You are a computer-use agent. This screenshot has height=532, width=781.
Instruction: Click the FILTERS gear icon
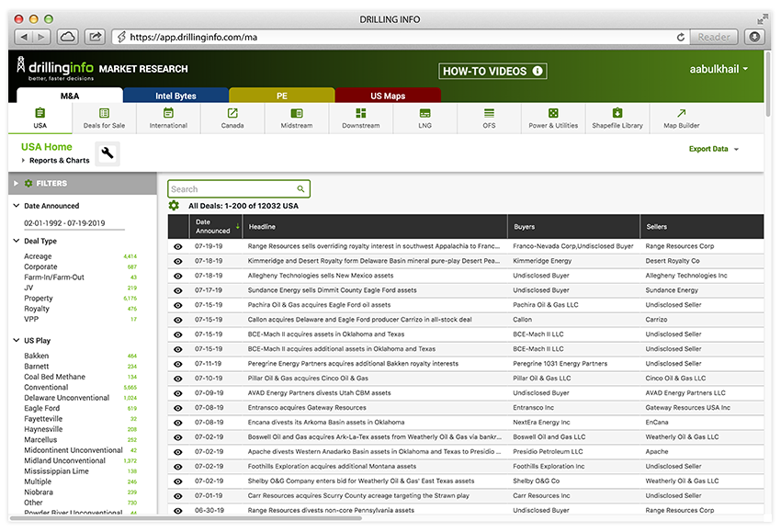(x=28, y=184)
